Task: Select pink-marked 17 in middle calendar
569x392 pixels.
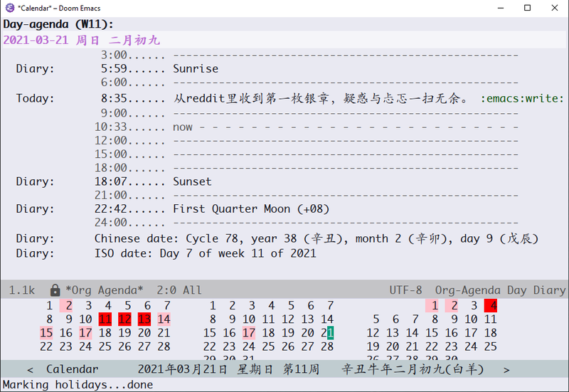Action: click(248, 333)
